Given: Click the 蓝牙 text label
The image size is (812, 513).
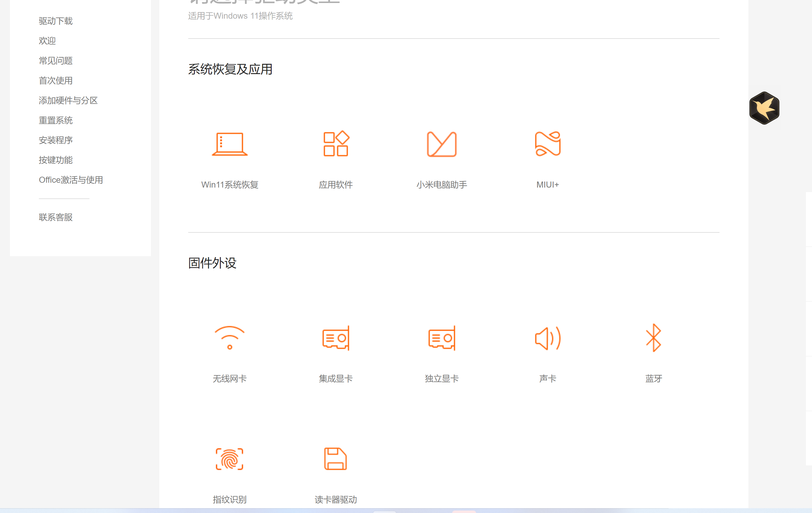Looking at the screenshot, I should (654, 378).
